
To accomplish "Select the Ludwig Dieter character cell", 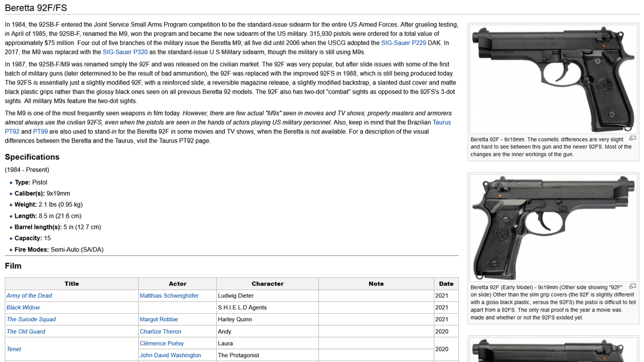I will [267, 295].
